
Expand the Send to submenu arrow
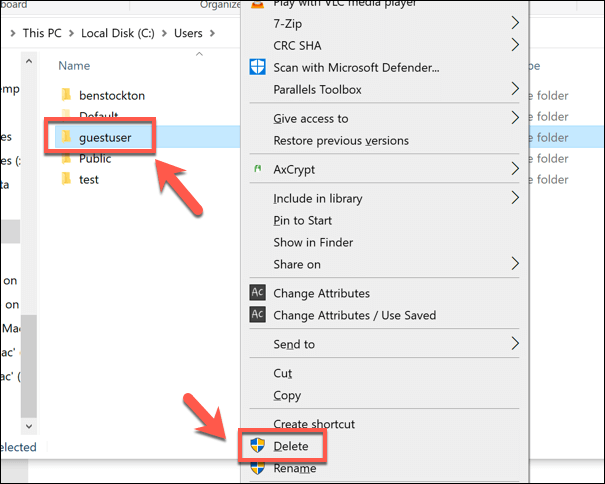pos(516,344)
